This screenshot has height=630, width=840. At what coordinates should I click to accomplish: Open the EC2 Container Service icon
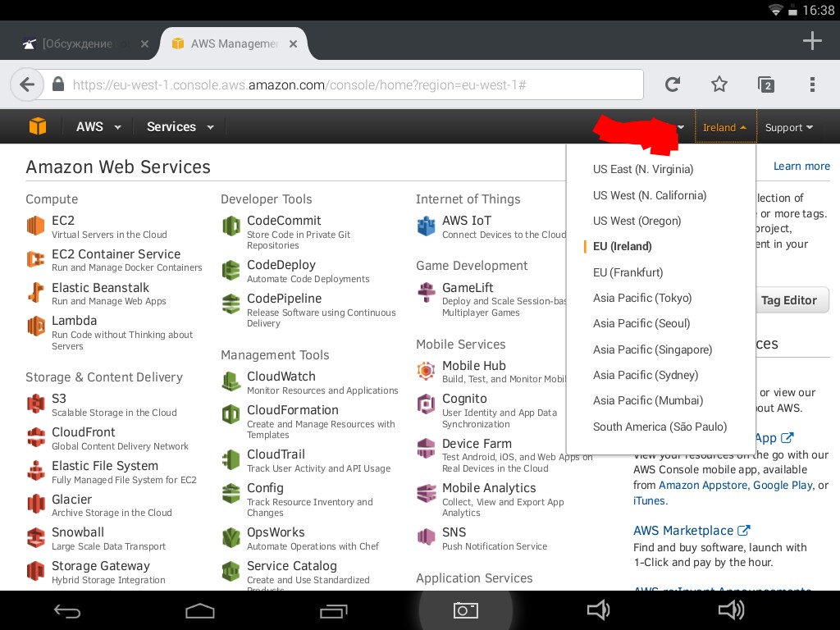35,259
